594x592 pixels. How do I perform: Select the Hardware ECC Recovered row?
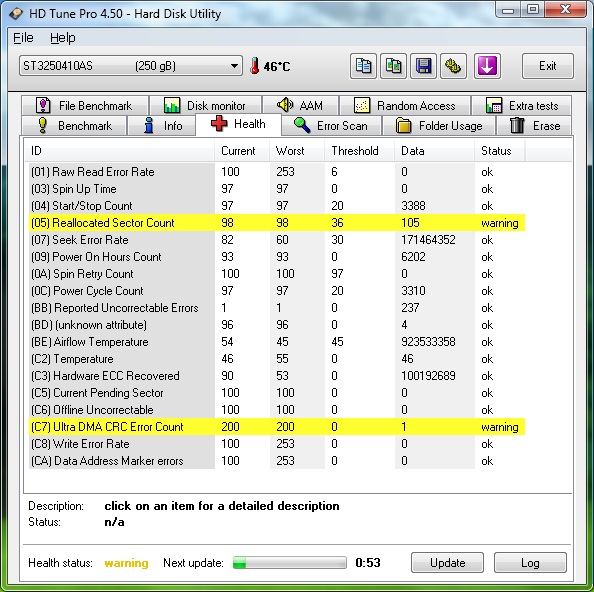click(277, 376)
